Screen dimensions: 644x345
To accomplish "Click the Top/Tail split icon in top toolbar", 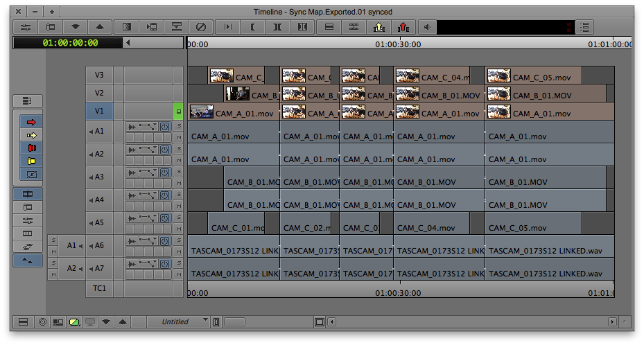I will point(177,28).
